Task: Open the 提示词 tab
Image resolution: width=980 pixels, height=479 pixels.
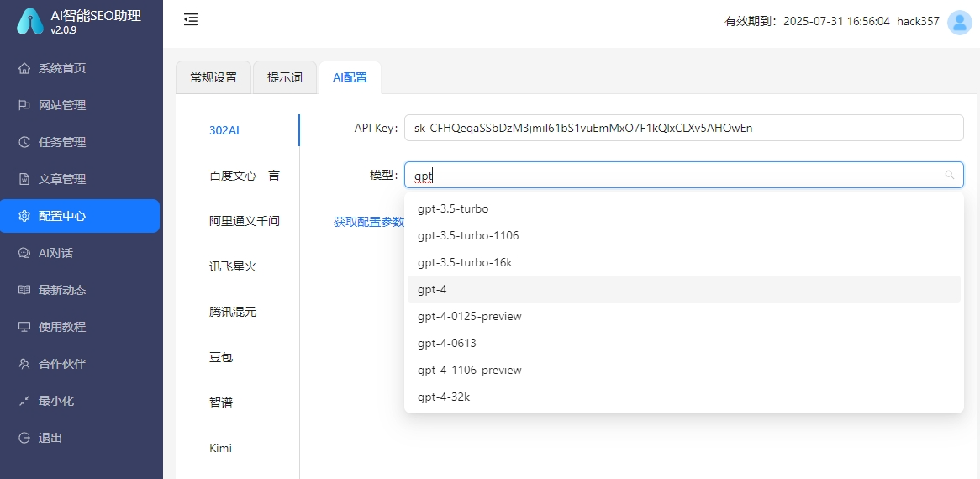Action: pyautogui.click(x=284, y=77)
